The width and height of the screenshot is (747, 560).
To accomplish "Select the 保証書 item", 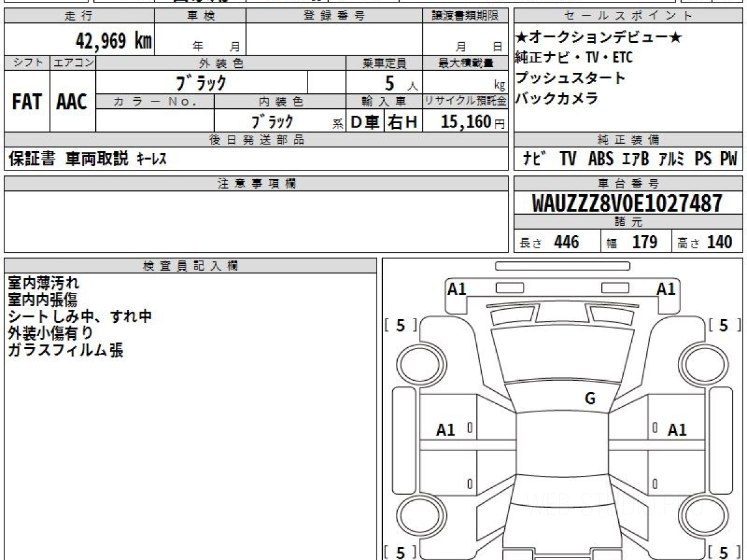I will pos(32,159).
